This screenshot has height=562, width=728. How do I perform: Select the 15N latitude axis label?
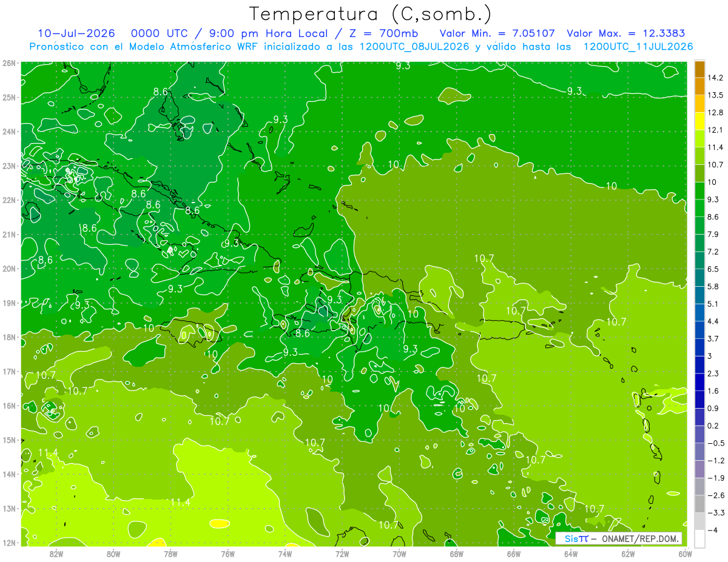[x=8, y=440]
